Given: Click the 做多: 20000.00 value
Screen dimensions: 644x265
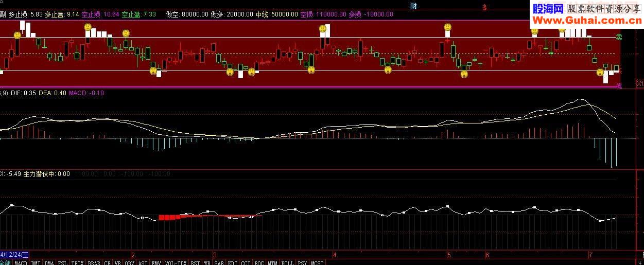Looking at the screenshot, I should coord(232,14).
